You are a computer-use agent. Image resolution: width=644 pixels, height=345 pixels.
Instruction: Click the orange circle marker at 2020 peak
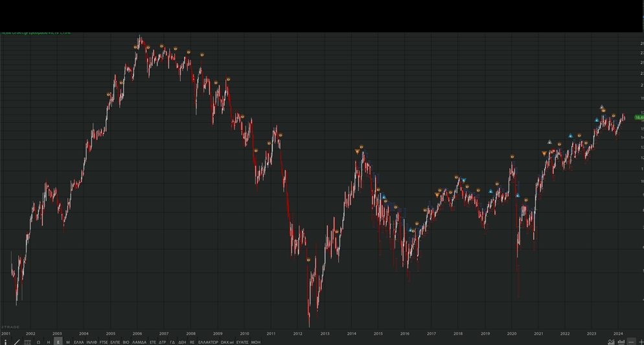point(512,157)
